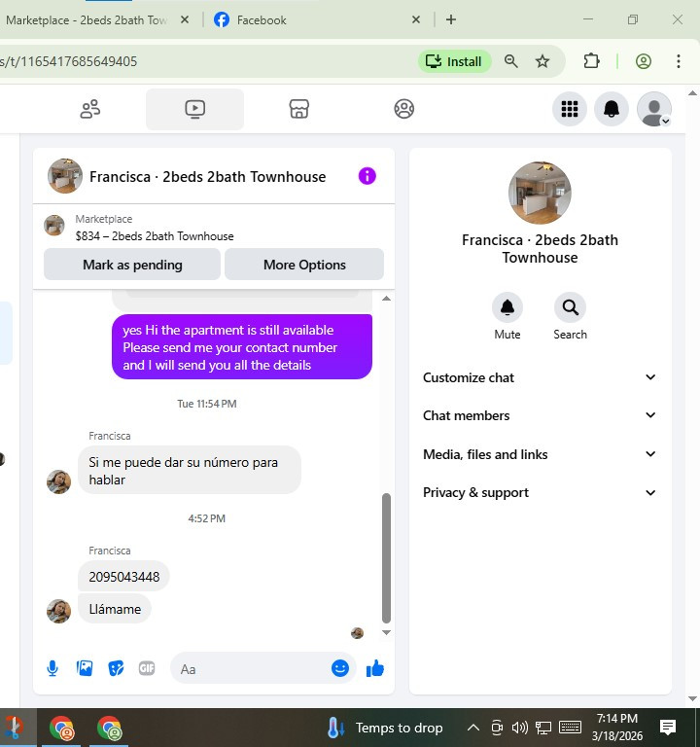Open the Friends icon in Facebook nav

pos(90,109)
